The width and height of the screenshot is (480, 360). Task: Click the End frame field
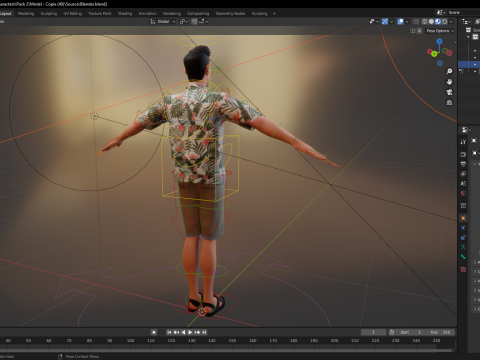[x=440, y=332]
